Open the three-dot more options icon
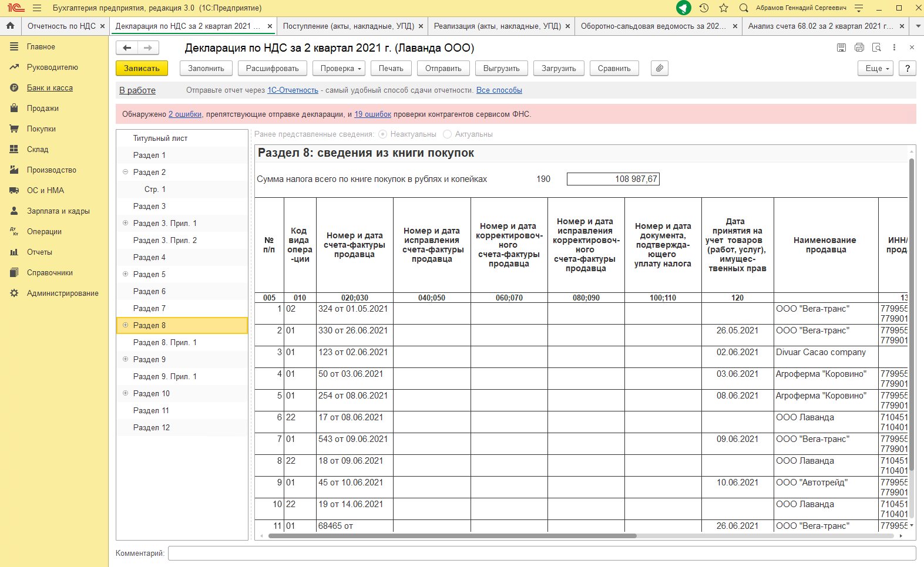This screenshot has height=567, width=924. 894,48
